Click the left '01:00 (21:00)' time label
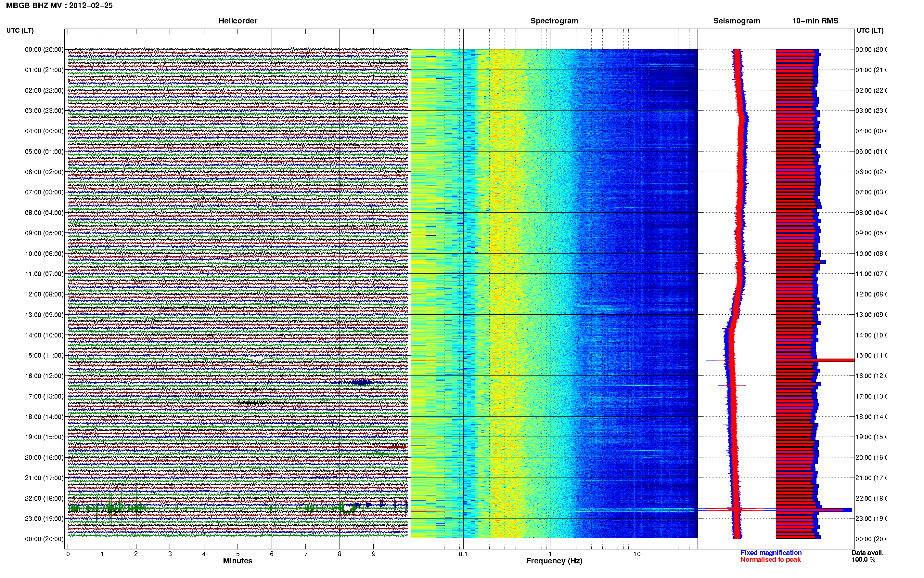 click(x=44, y=70)
